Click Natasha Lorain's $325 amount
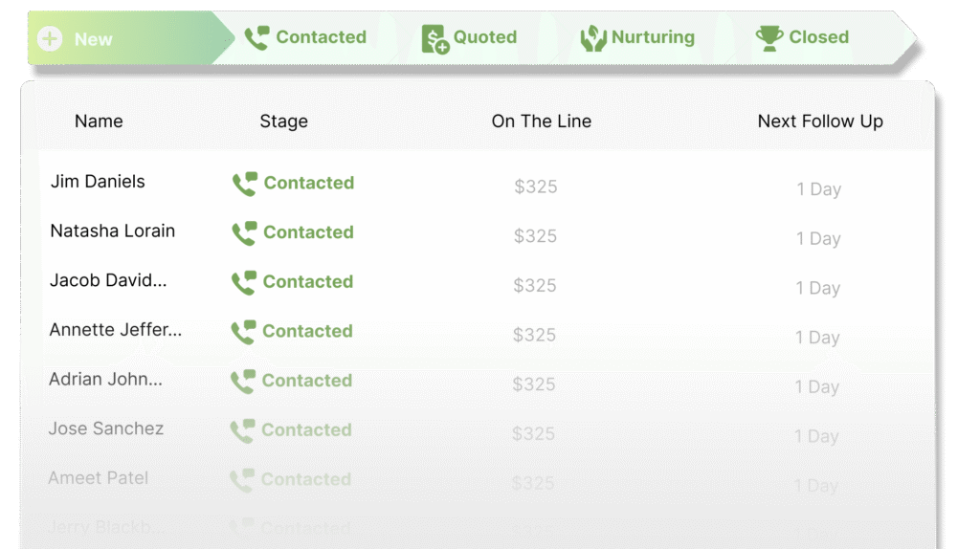Screen dimensions: 980x549 click(535, 236)
